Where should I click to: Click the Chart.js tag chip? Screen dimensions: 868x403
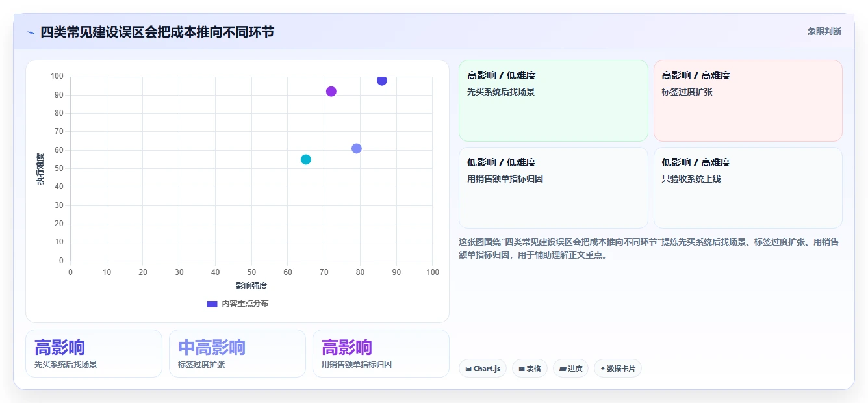click(x=483, y=369)
